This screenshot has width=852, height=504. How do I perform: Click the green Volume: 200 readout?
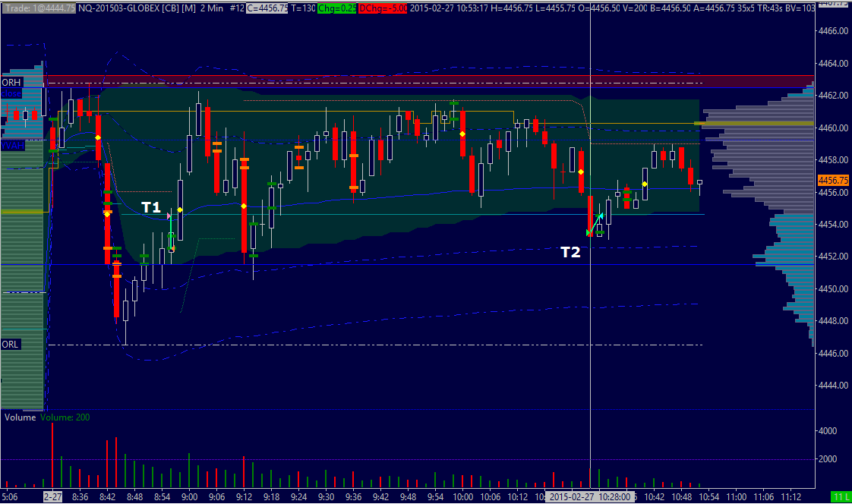pyautogui.click(x=65, y=417)
